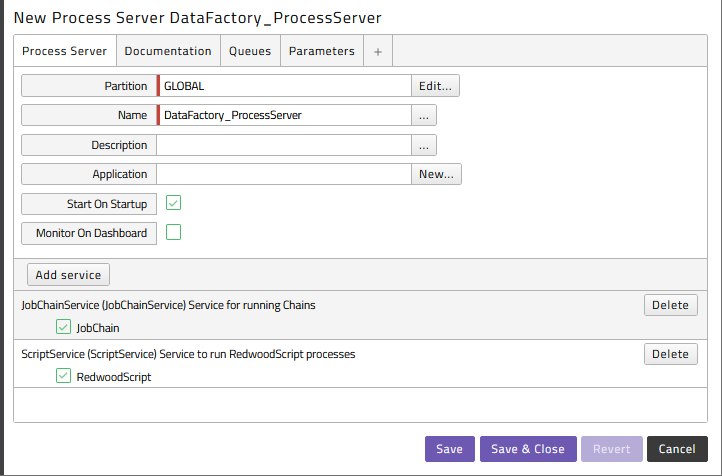Screen dimensions: 722x476
Task: Enable Monitor On Dashboard checkbox
Action: 174,232
